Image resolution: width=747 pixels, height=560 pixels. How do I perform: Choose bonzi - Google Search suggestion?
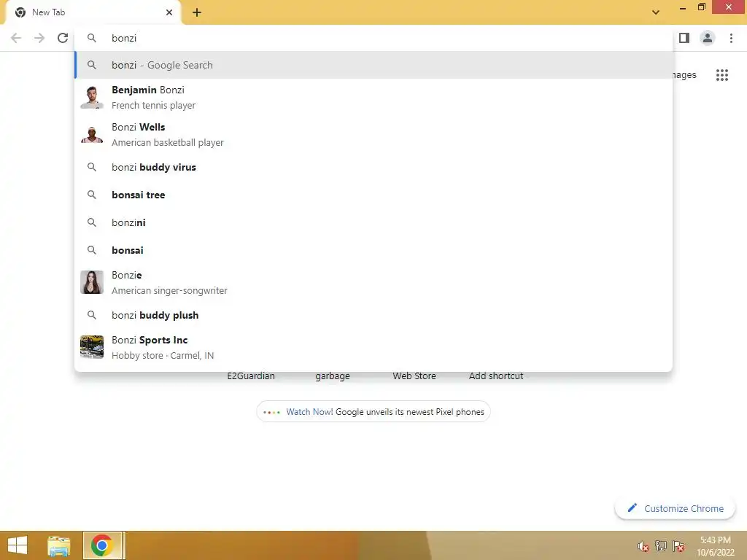(x=373, y=65)
